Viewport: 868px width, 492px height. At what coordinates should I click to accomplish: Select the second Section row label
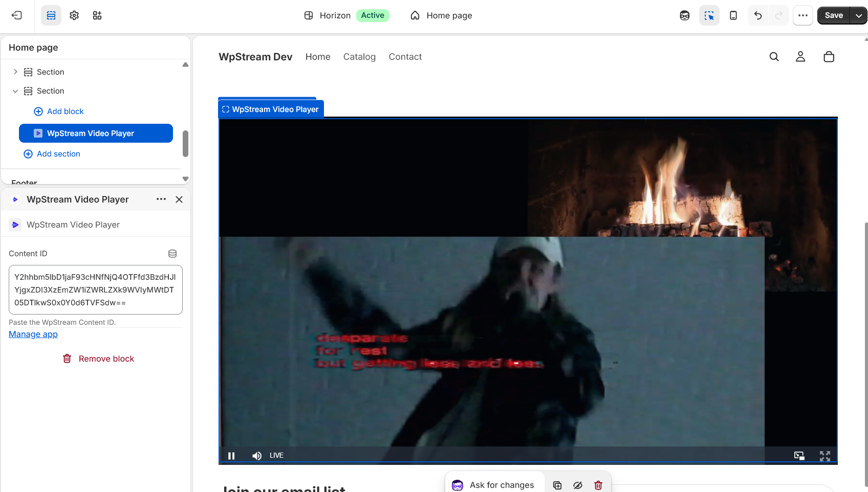click(50, 91)
